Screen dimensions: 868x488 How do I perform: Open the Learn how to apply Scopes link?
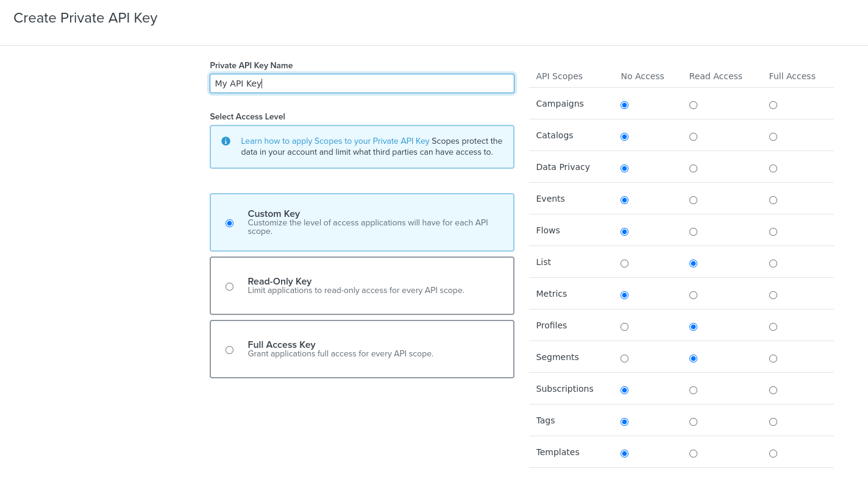point(335,141)
